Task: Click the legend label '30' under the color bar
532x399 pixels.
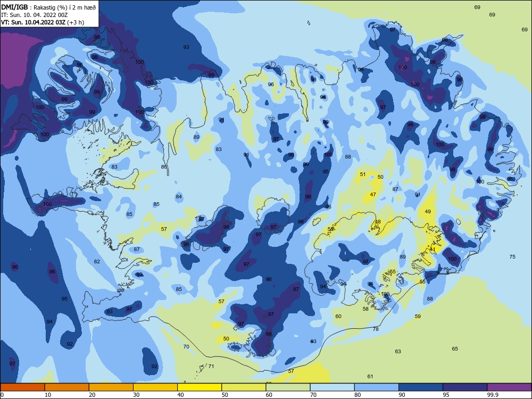Action: click(x=136, y=395)
